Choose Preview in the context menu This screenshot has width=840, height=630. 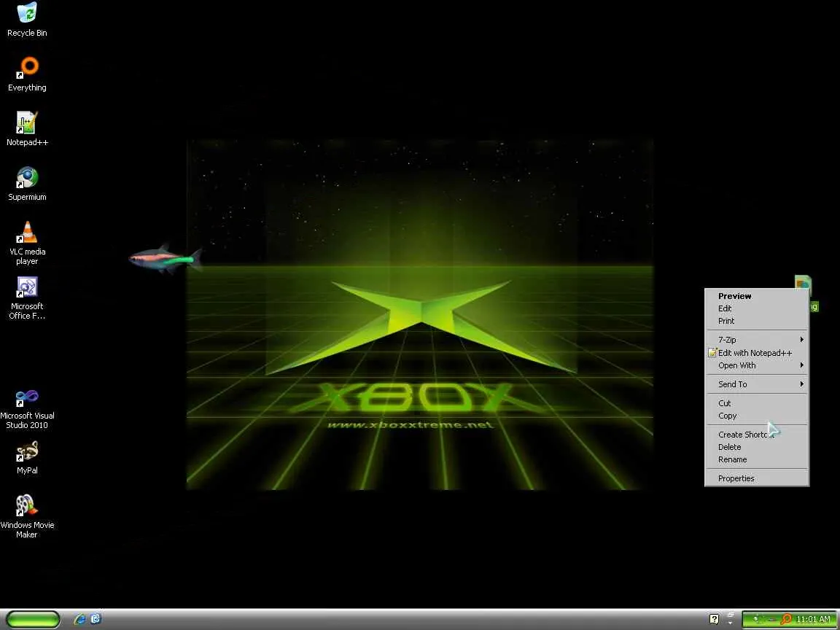(756, 296)
